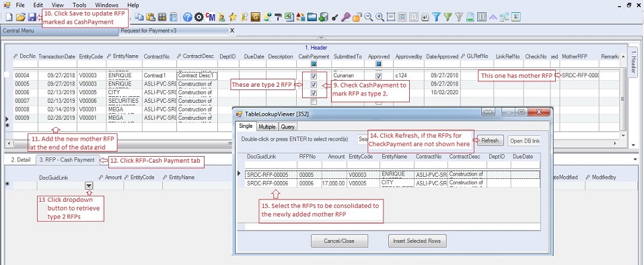
Task: Click the Header grid horizontal scrollbar right arrow
Action: point(615,143)
